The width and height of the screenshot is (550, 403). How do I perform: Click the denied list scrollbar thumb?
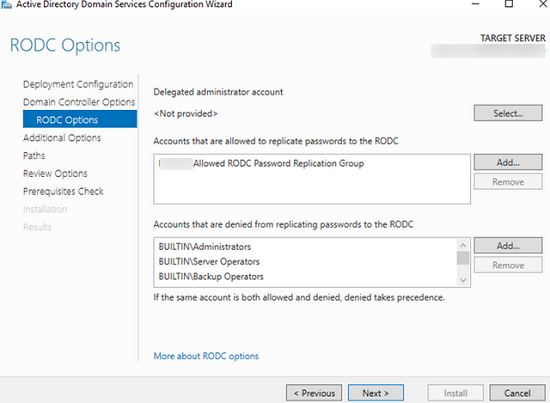pos(463,258)
